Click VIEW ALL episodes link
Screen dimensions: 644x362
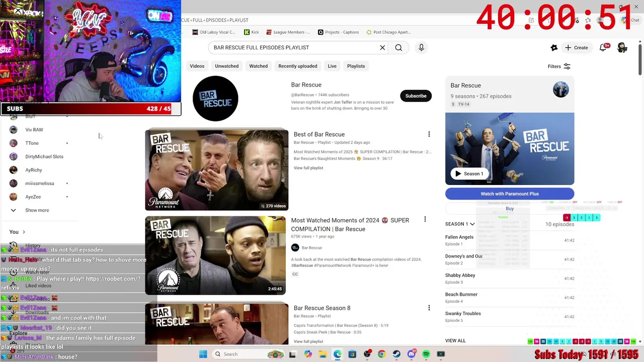(455, 340)
